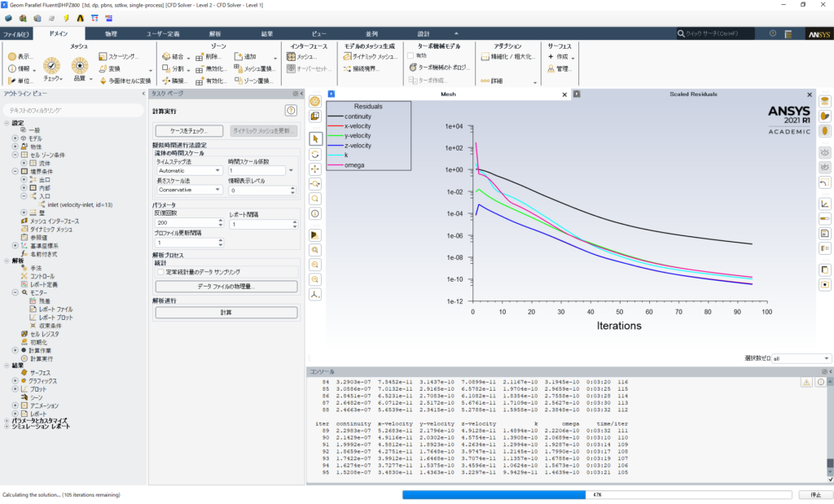
Task: Click the 時間スケール係数 input field
Action: [257, 171]
